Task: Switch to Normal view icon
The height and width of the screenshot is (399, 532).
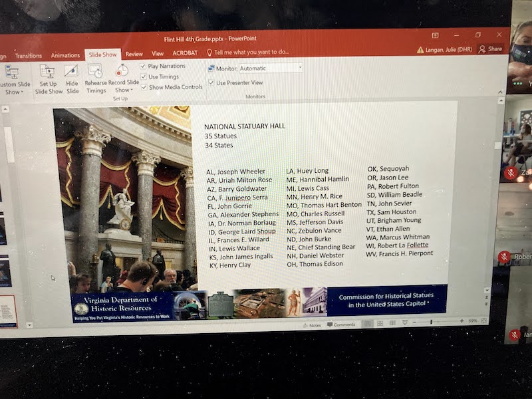Action: pos(367,324)
